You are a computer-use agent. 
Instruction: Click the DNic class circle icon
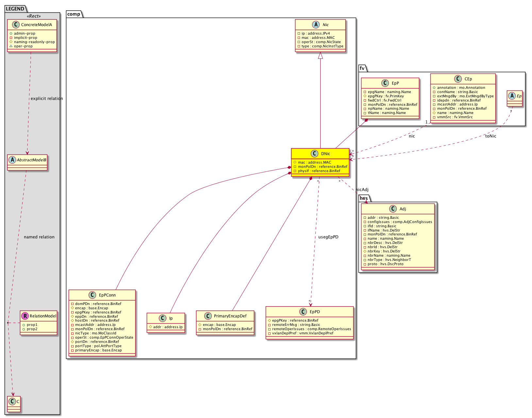point(314,153)
